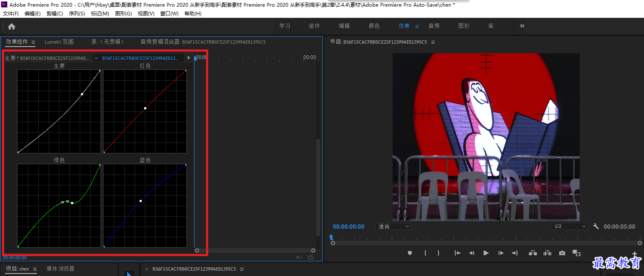Open the Button Editor plus icon
The width and height of the screenshot is (644, 276).
(634, 254)
